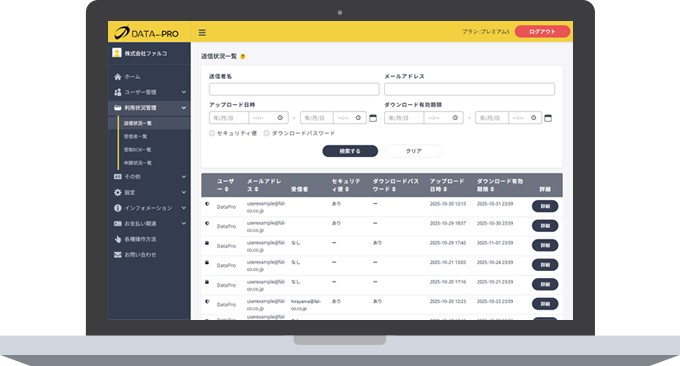Open 申請状況一覧 from the sidebar
Viewport: 680px width, 366px height.
pyautogui.click(x=138, y=163)
